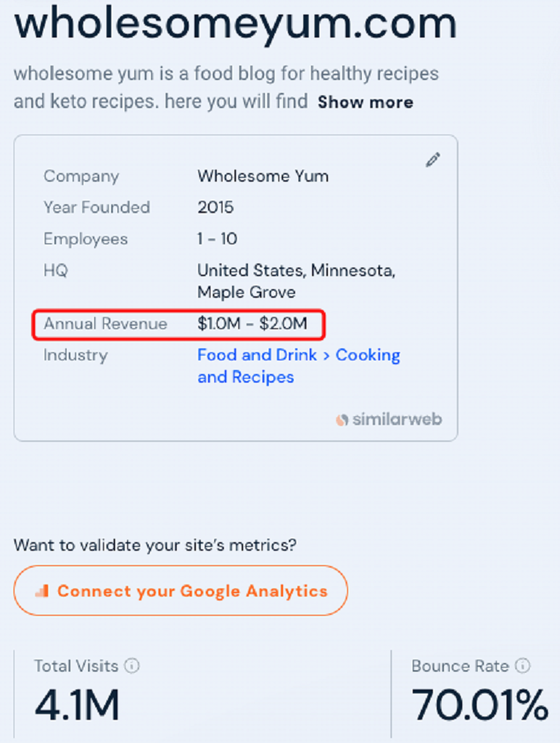Click the Annual Revenue row label
560x743 pixels.
(106, 323)
